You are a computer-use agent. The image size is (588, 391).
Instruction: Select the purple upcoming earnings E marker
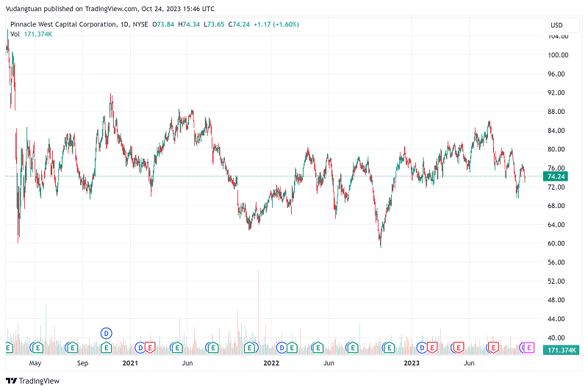click(x=527, y=347)
